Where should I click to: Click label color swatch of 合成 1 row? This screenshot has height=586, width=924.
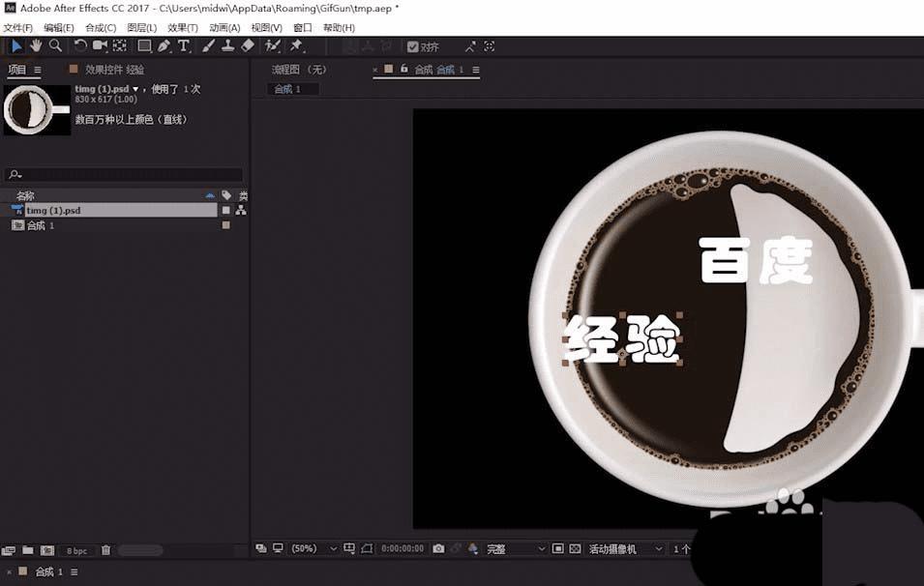[225, 225]
